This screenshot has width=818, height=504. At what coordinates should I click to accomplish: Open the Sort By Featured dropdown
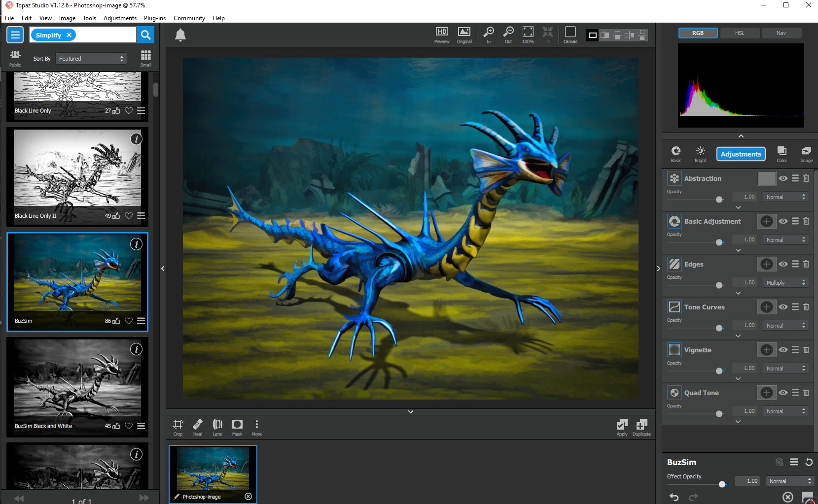pyautogui.click(x=91, y=59)
